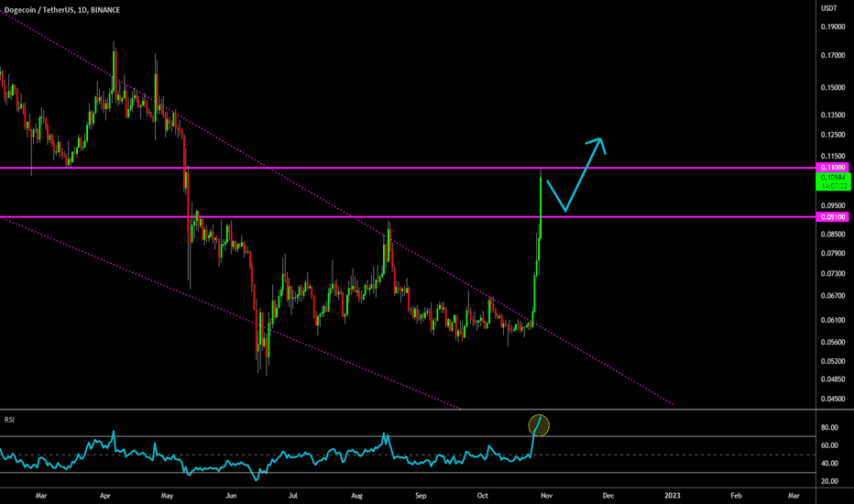The width and height of the screenshot is (854, 504).
Task: Click the 0.06700 price axis value
Action: 833,296
